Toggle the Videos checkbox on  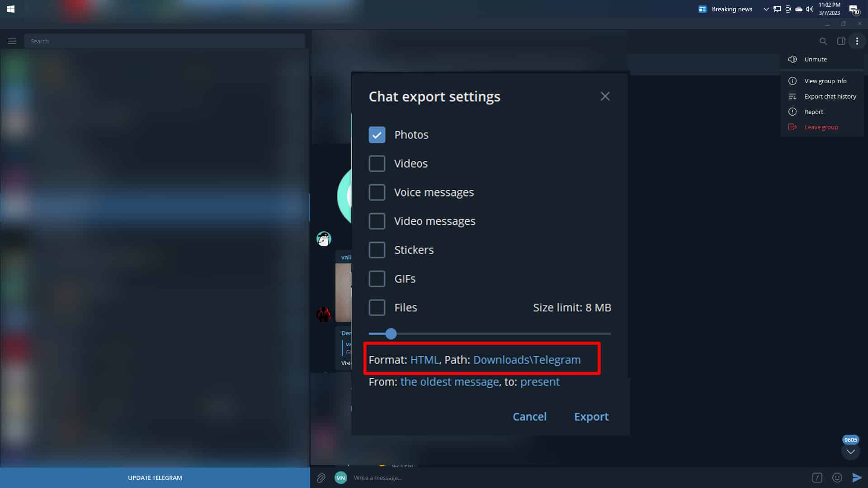(x=377, y=163)
